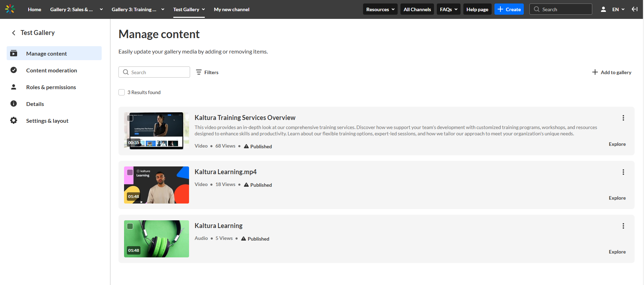Click Add to gallery
The width and height of the screenshot is (644, 285).
coord(612,72)
